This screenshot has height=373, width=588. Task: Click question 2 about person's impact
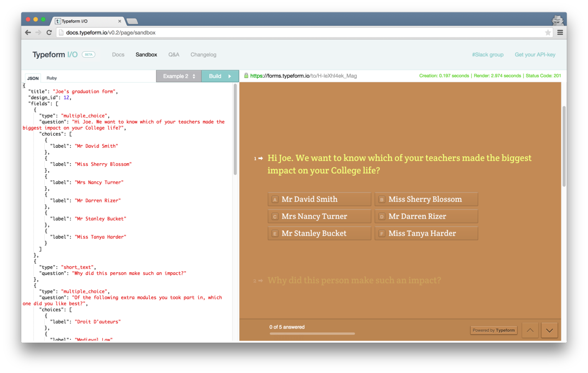click(x=354, y=281)
